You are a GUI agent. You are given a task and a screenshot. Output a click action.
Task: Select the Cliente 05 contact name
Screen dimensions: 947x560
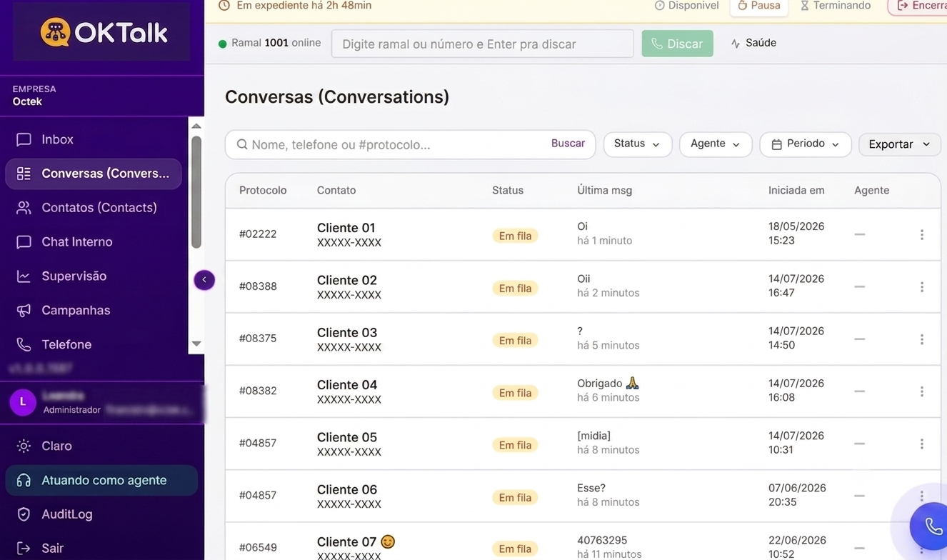347,437
